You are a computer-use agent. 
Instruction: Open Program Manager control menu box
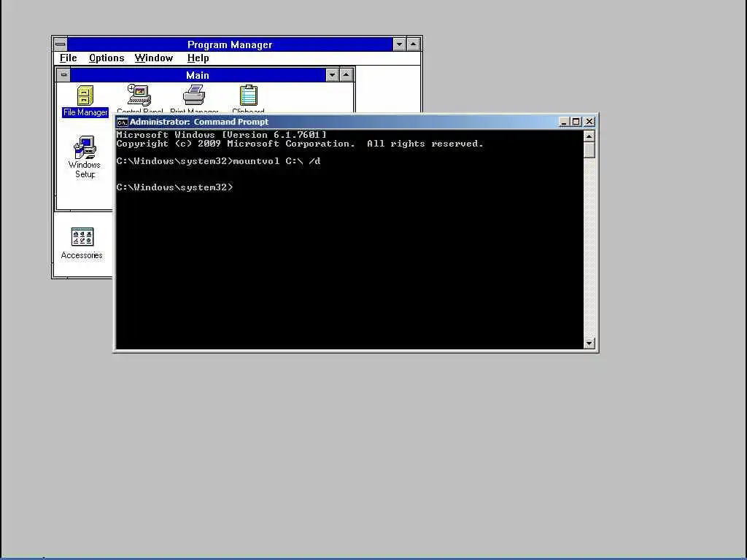pyautogui.click(x=60, y=44)
